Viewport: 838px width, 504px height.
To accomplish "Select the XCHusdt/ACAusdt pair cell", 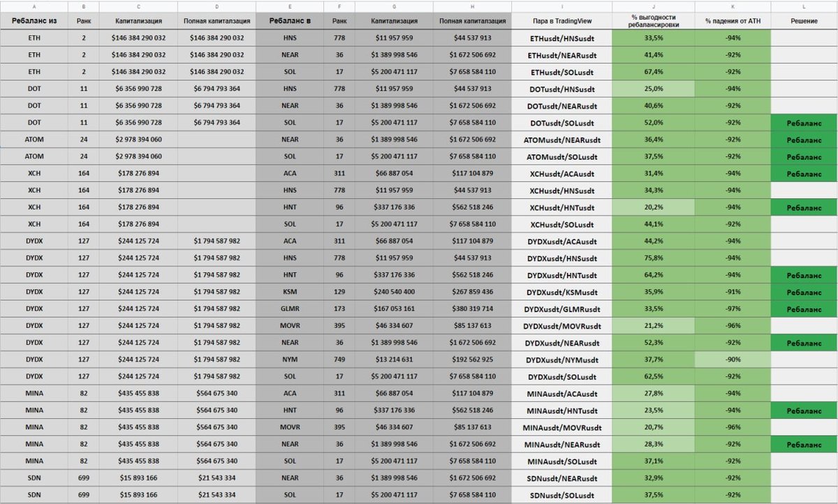I will [x=561, y=173].
